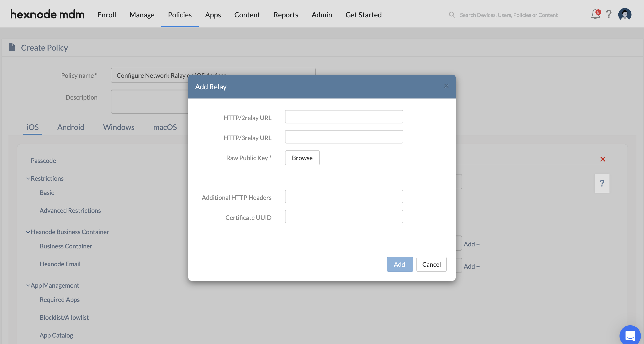Open the Policies menu
This screenshot has width=644, height=344.
click(180, 14)
